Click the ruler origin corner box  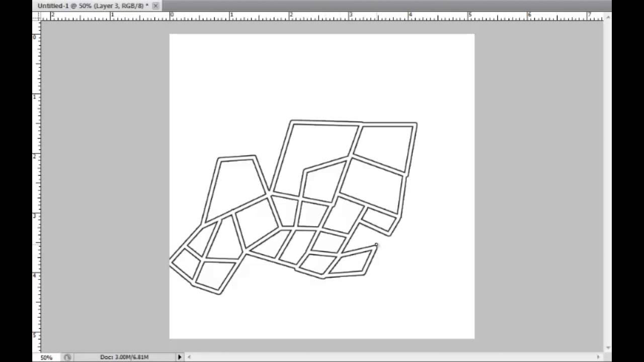(x=36, y=16)
